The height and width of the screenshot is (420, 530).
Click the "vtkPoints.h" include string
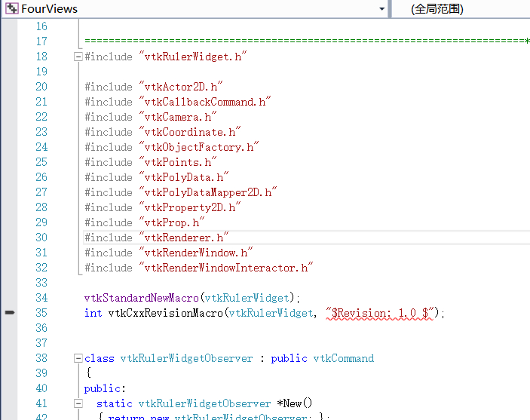[x=178, y=162]
